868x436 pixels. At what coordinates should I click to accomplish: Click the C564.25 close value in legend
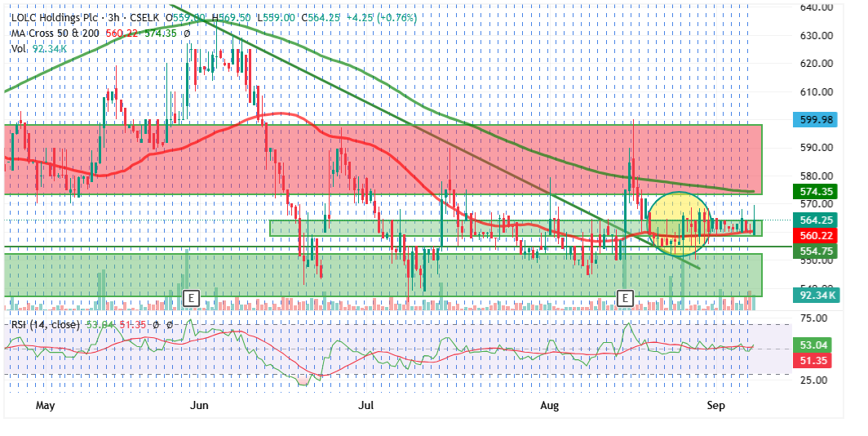tap(321, 18)
